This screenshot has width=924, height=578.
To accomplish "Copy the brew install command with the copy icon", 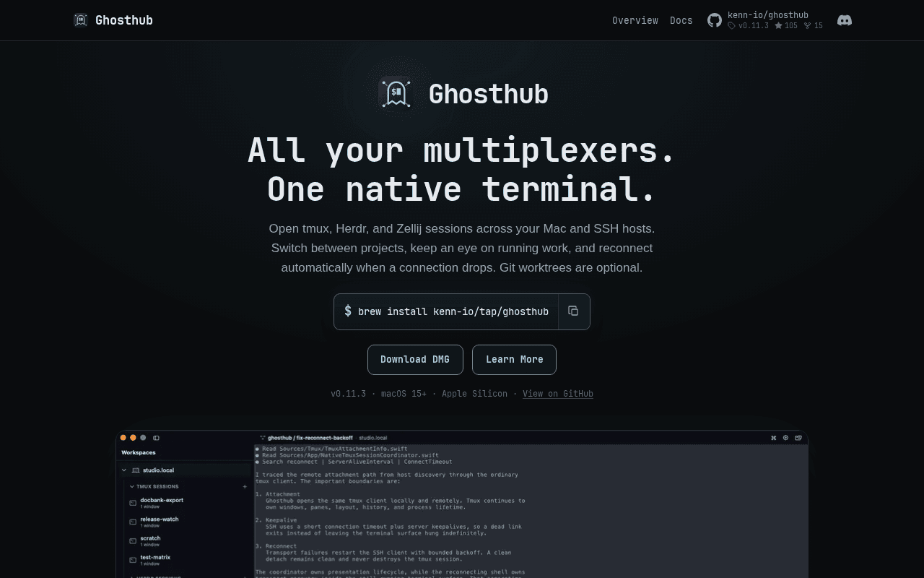I will [x=573, y=311].
